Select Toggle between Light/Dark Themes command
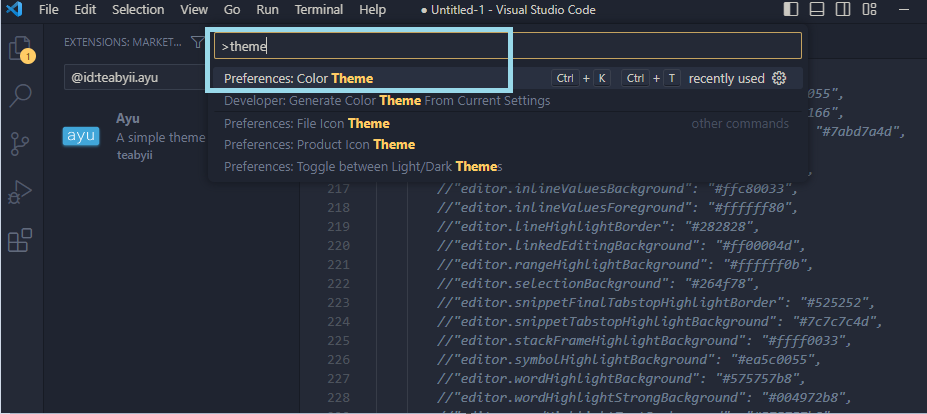The width and height of the screenshot is (927, 414). pyautogui.click(x=508, y=167)
